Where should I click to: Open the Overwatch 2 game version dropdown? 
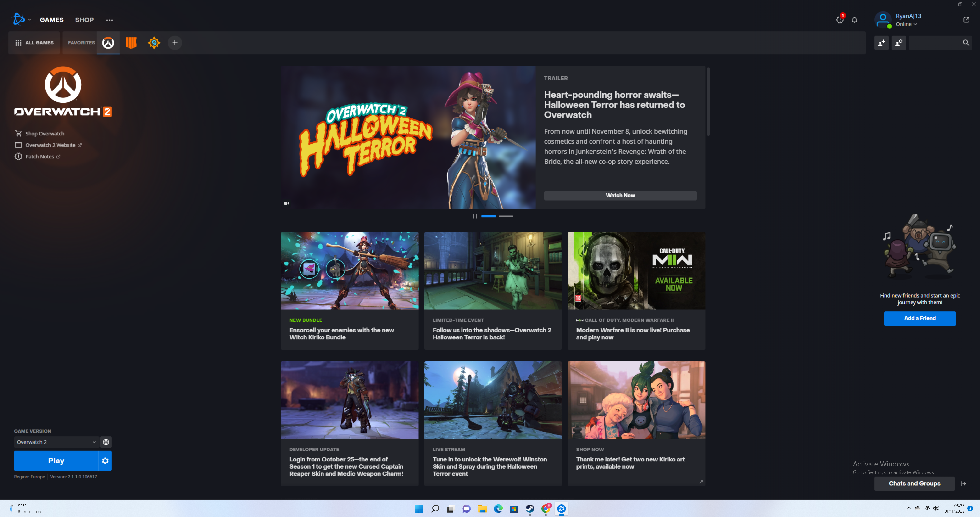[x=56, y=442]
